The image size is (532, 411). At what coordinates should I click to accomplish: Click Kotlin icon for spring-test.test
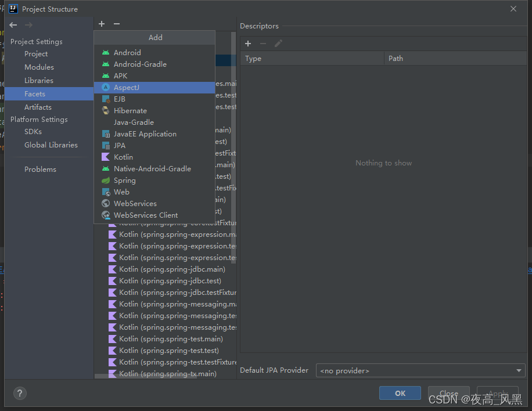point(112,350)
